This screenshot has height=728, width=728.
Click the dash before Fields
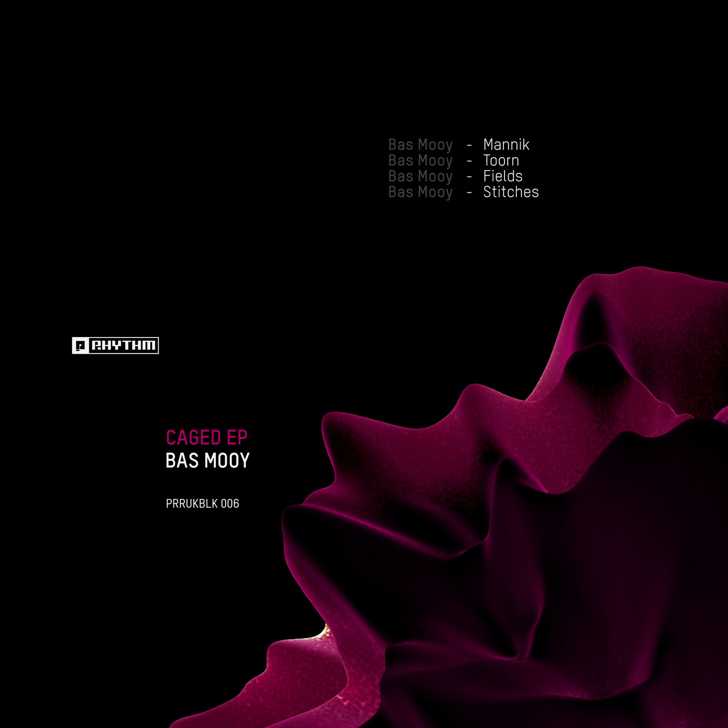[x=469, y=177]
